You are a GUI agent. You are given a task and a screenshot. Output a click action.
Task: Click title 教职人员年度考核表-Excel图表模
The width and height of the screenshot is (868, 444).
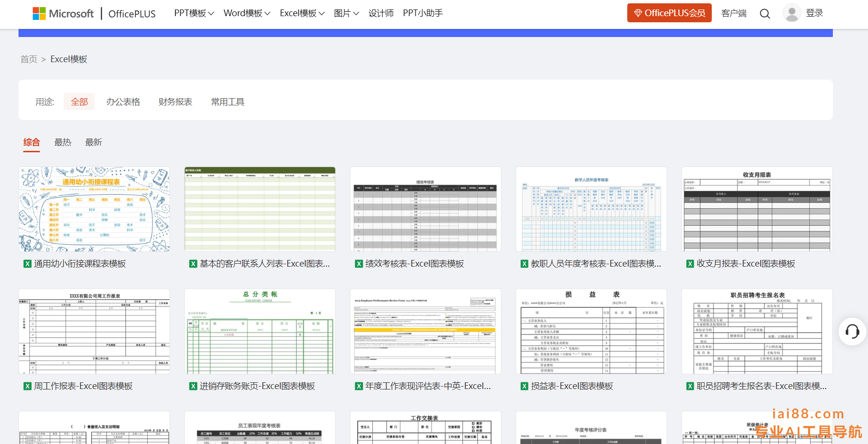(x=596, y=264)
